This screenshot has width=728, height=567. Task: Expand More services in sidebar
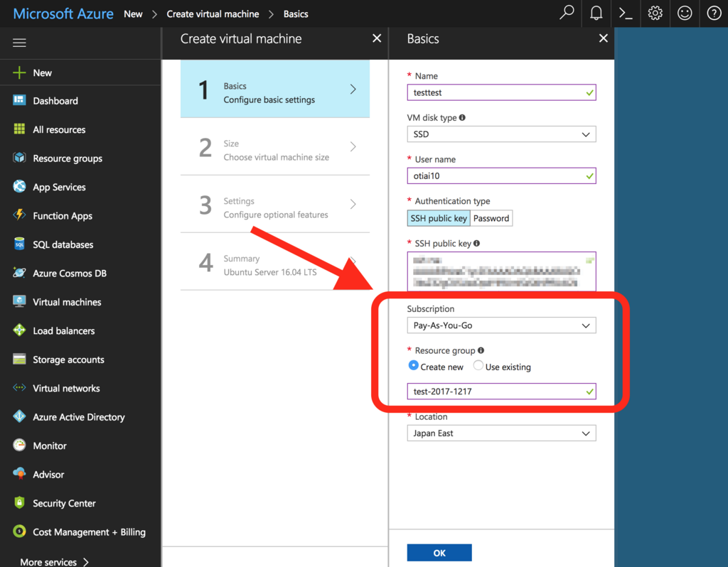point(54,561)
